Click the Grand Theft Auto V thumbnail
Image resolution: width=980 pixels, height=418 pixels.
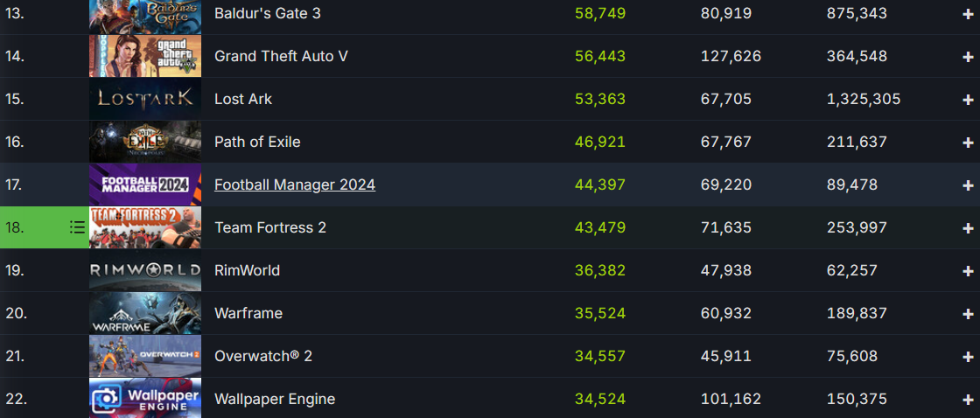[145, 56]
